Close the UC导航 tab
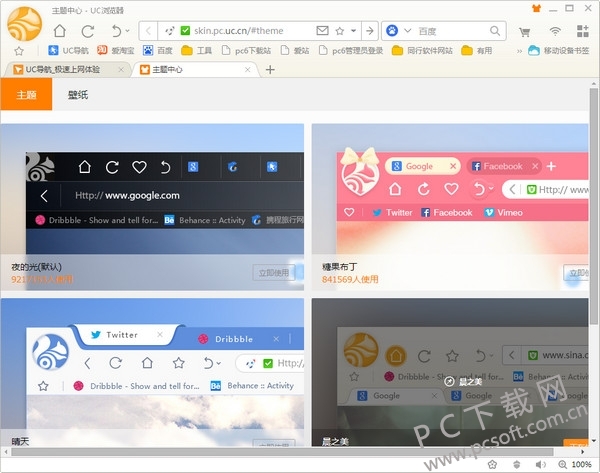600x473 pixels. click(x=121, y=69)
